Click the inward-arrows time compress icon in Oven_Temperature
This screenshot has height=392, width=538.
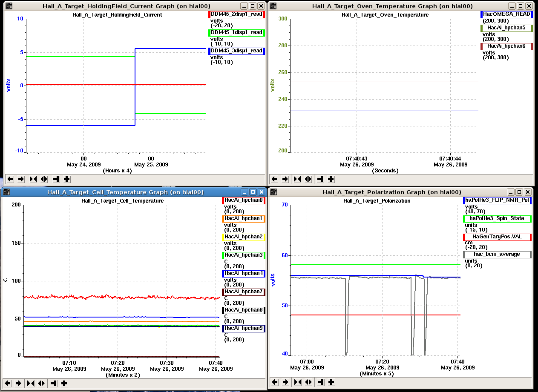click(297, 179)
